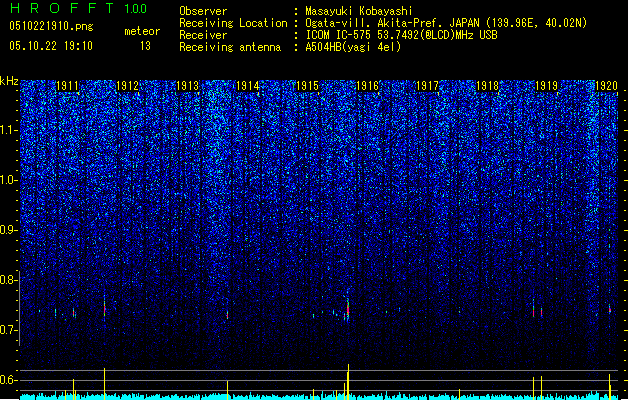Select the version number 1.0.0
Image resolution: width=629 pixels, height=400 pixels.
136,9
